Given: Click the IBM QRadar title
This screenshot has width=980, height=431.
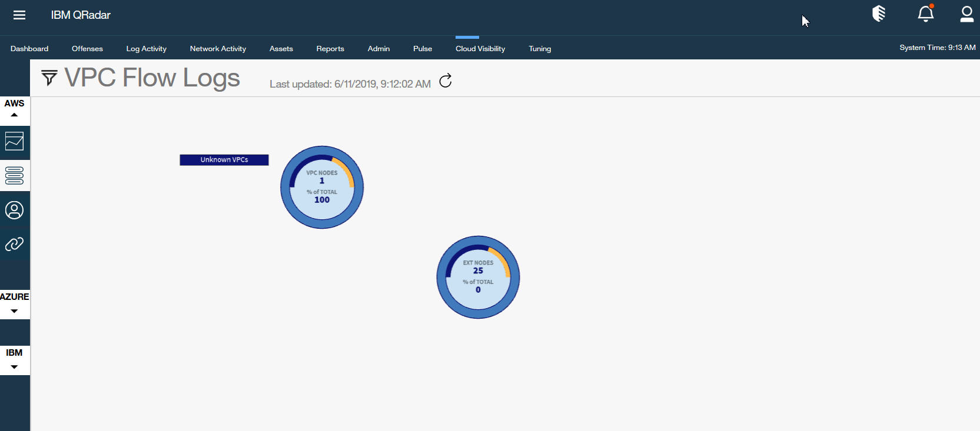Looking at the screenshot, I should 81,15.
